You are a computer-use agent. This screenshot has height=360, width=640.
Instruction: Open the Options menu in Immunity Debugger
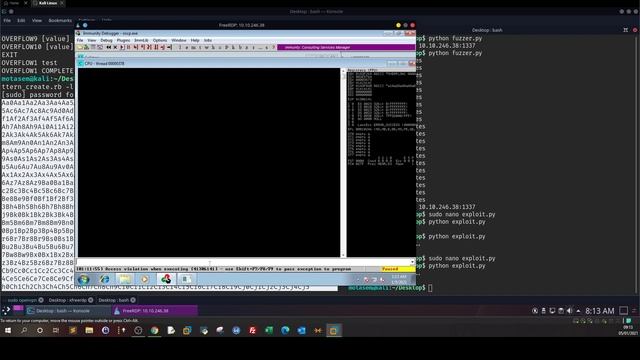pyautogui.click(x=160, y=40)
